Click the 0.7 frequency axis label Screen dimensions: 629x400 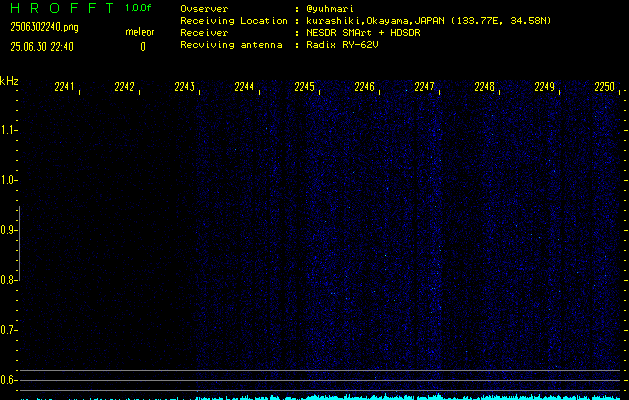coord(8,330)
